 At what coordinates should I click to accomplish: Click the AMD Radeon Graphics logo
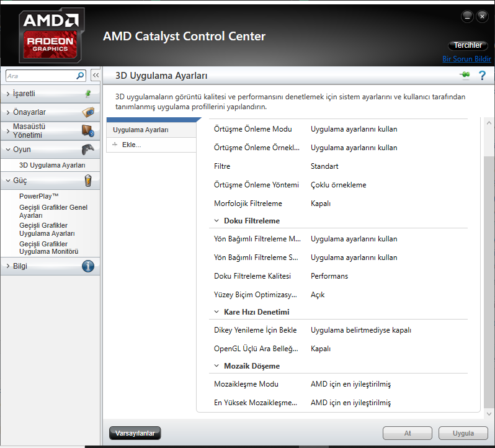point(51,35)
